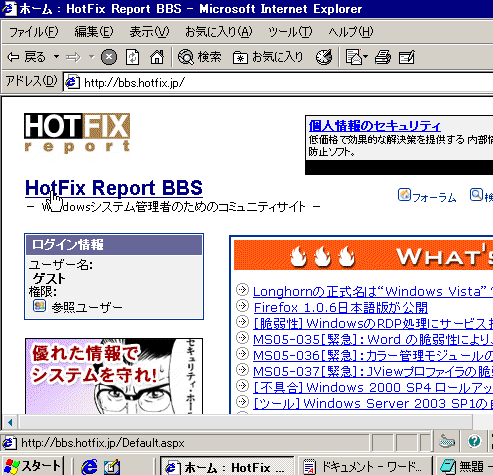The width and height of the screenshot is (493, 475).
Task: Click the History icon in the toolbar
Action: point(324,57)
